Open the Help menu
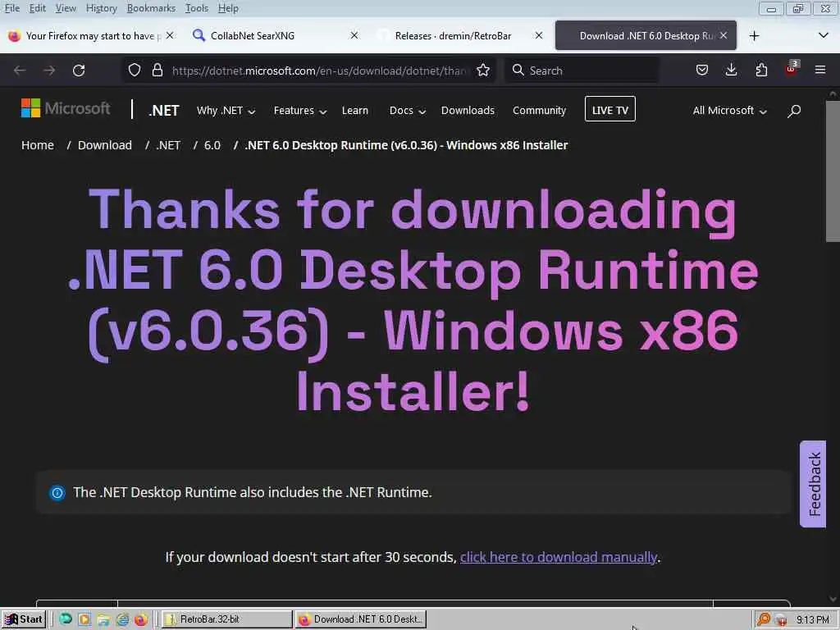Viewport: 840px width, 630px height. pos(228,8)
